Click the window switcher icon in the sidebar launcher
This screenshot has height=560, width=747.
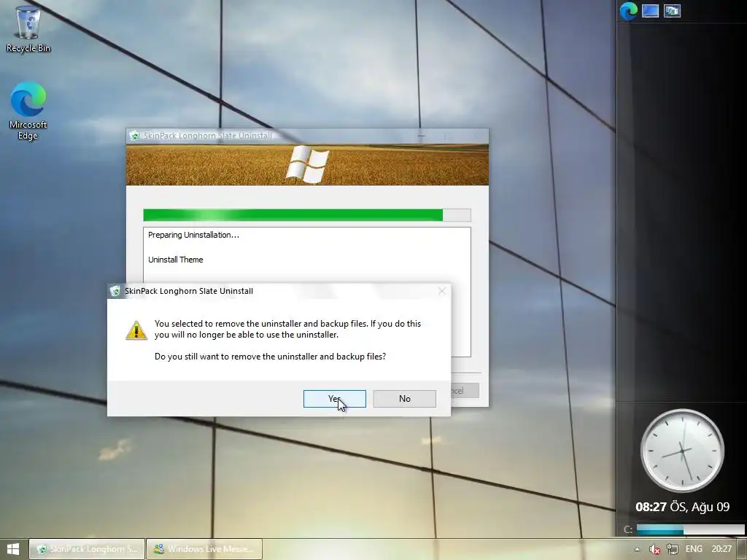click(672, 11)
